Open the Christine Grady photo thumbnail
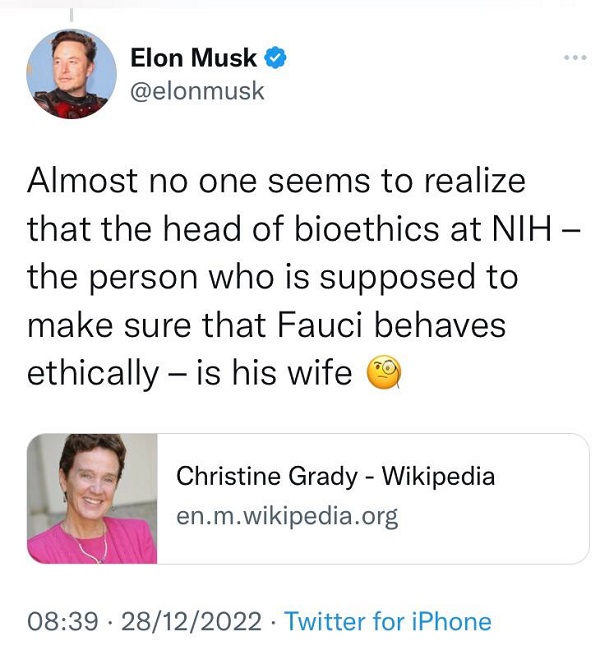The height and width of the screenshot is (650, 600). 92,499
